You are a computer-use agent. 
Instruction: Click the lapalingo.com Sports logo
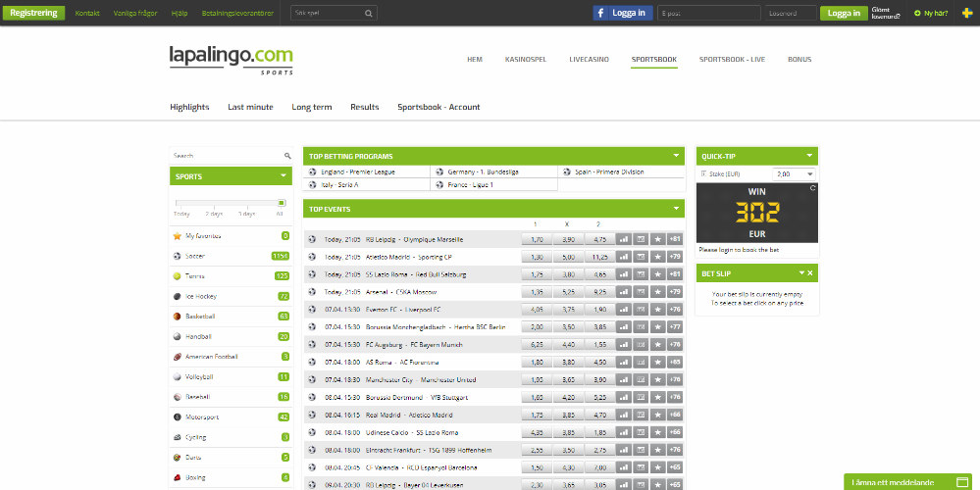point(232,60)
